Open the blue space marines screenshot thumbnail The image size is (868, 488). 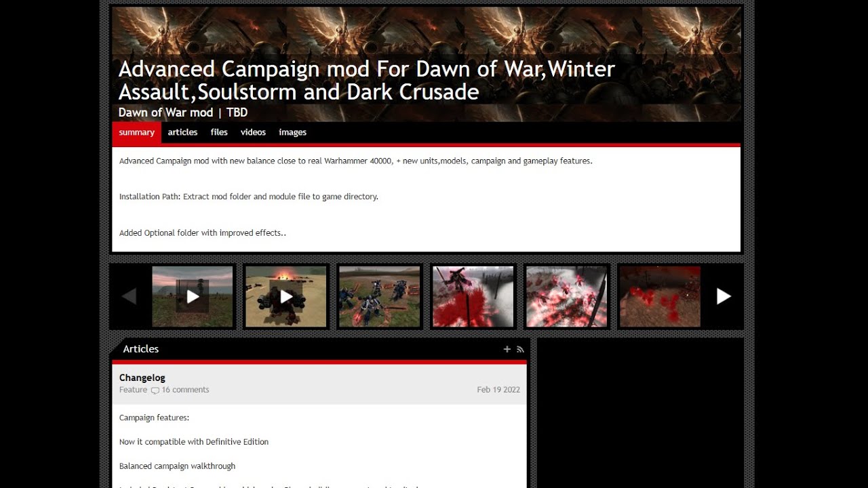[380, 296]
